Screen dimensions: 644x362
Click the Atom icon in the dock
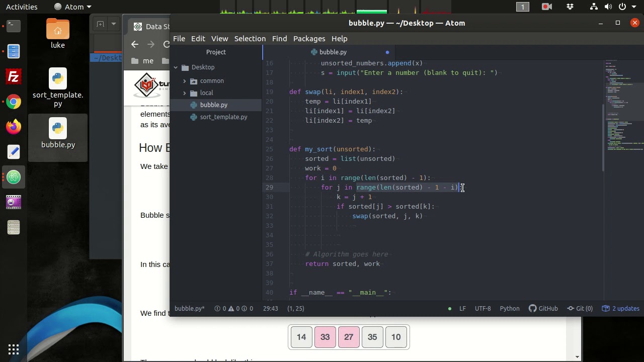(14, 177)
